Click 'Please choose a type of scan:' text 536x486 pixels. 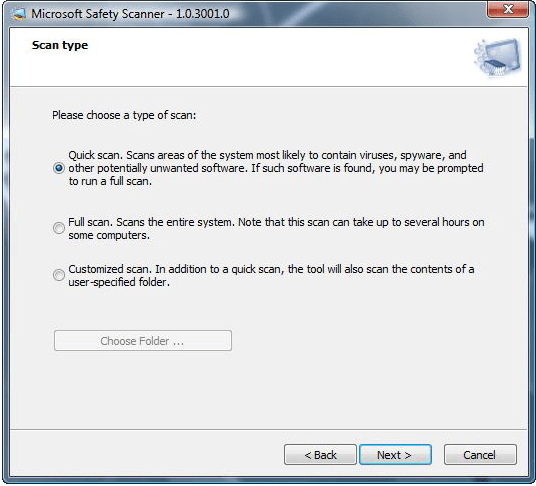(x=124, y=115)
